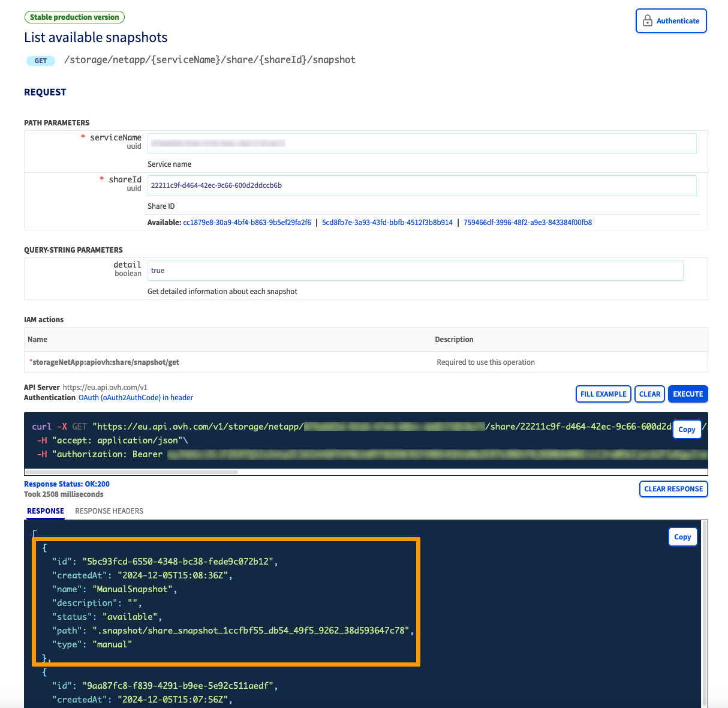Click the GET method badge
Viewport: 728px width, 708px height.
(x=41, y=61)
